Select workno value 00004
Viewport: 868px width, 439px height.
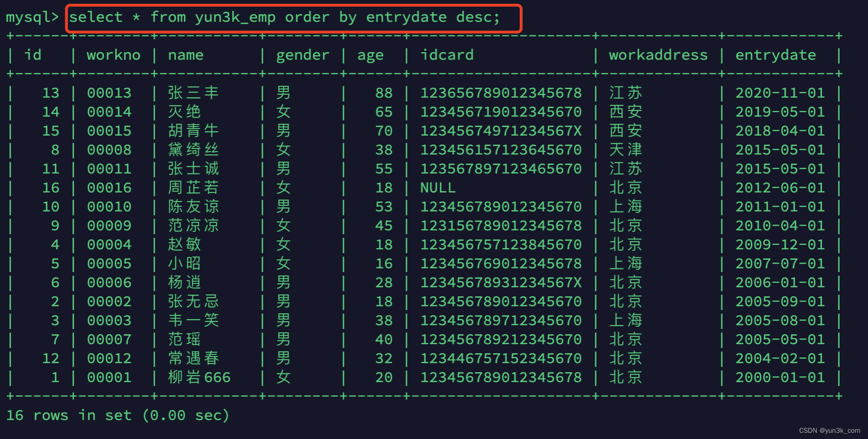point(109,245)
